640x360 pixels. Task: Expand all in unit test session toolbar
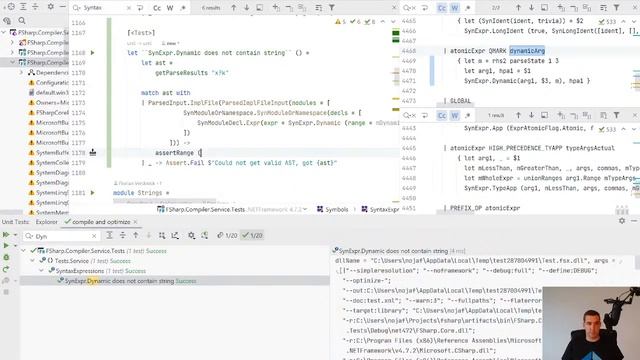click(x=109, y=235)
